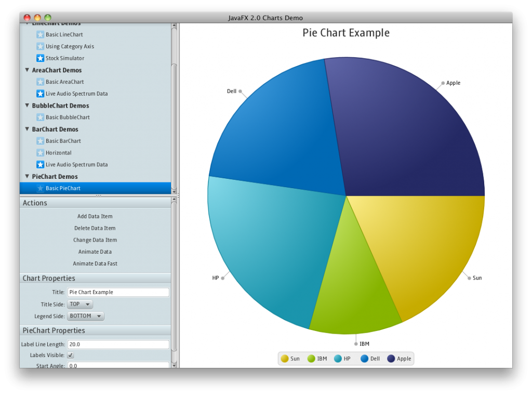Select the Horizontal bar chart demo icon
Viewport: 532px width, 395px height.
(x=41, y=152)
